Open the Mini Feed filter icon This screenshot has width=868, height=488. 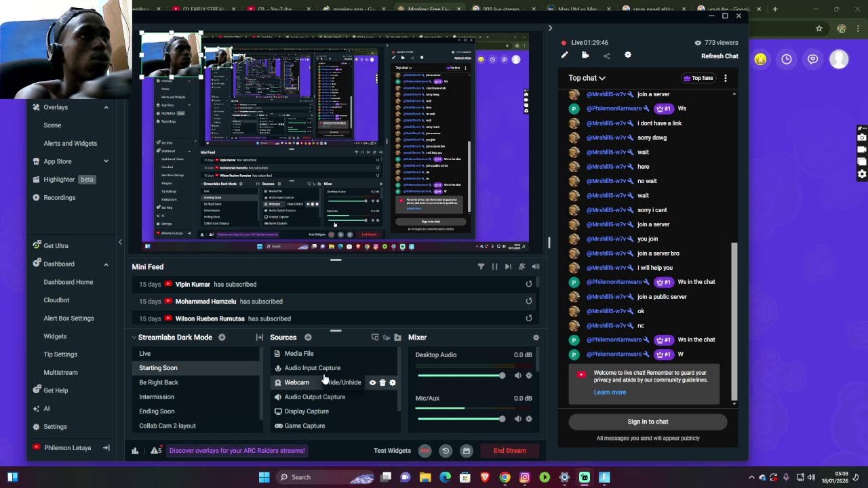(x=481, y=267)
